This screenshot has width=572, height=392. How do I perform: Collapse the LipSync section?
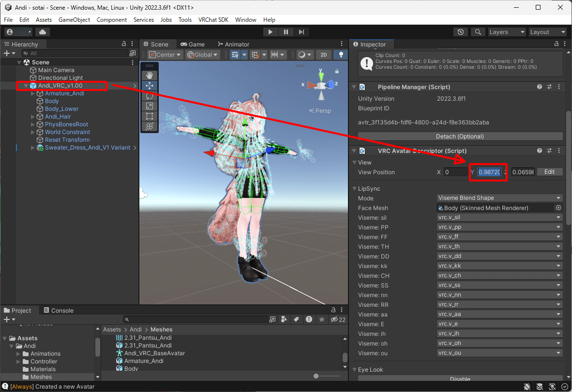[354, 189]
